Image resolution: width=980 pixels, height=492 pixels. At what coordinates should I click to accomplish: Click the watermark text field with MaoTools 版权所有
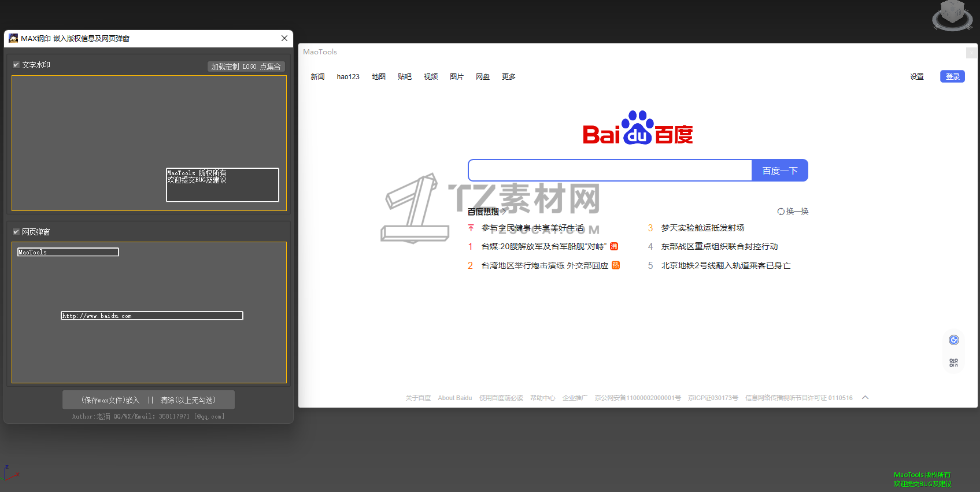223,185
